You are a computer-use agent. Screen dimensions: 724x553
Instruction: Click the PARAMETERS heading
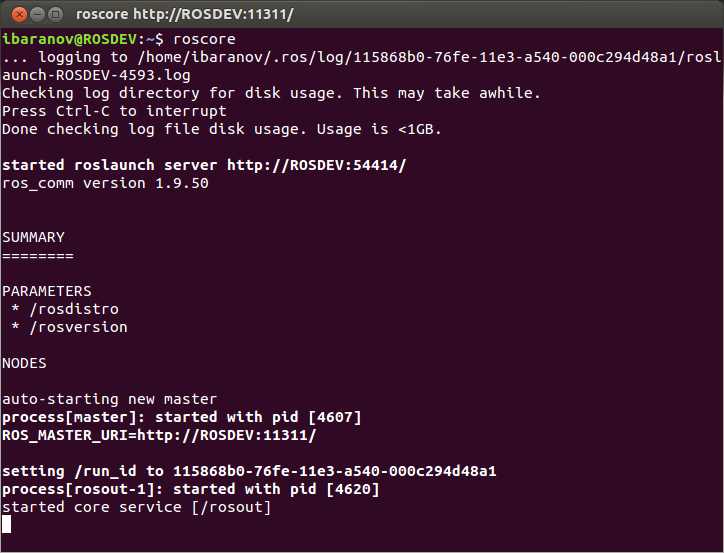(x=47, y=291)
